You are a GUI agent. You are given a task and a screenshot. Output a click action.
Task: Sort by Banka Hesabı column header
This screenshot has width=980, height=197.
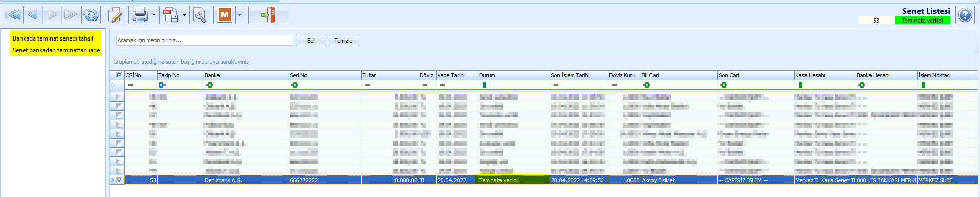tap(886, 75)
